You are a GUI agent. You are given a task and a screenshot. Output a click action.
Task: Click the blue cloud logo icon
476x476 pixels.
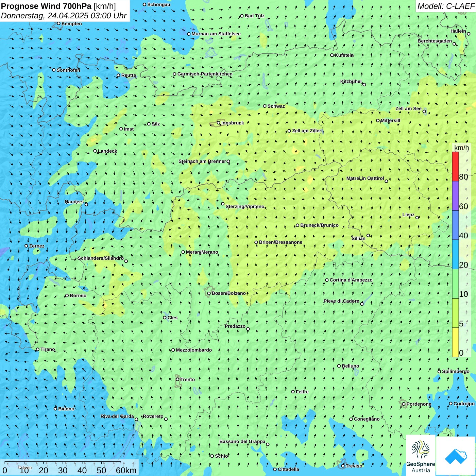point(456,456)
